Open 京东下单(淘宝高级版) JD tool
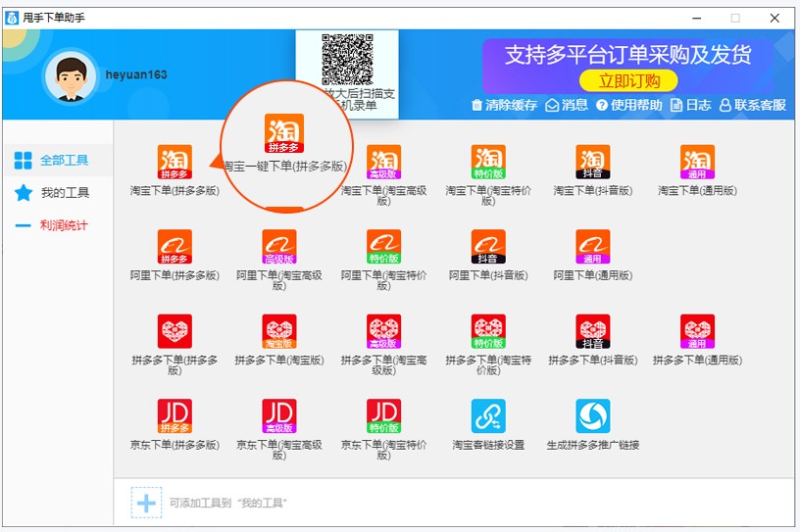This screenshot has height=532, width=800. point(279,415)
